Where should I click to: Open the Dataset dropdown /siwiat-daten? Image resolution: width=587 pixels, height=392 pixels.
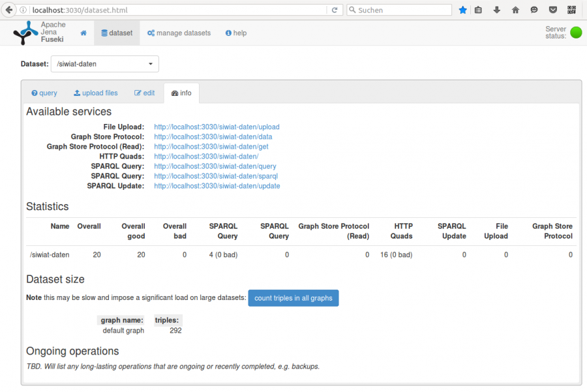click(x=105, y=64)
